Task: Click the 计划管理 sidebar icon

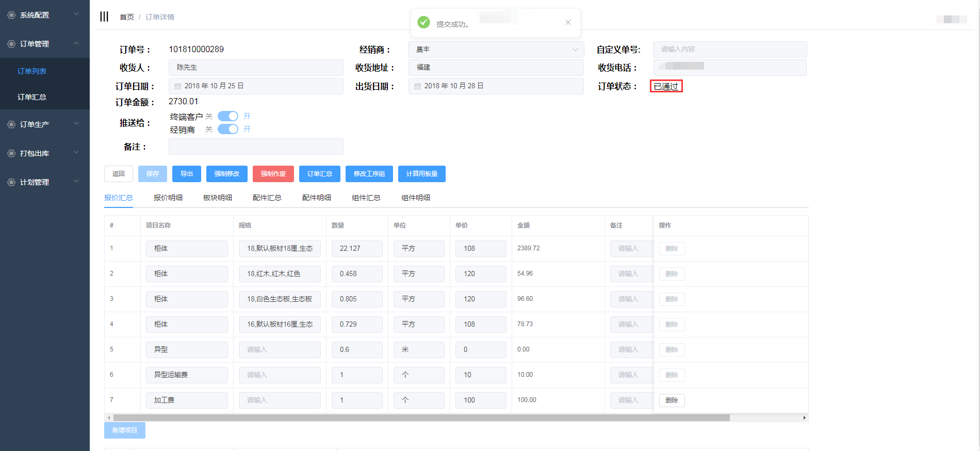Action: [11, 182]
